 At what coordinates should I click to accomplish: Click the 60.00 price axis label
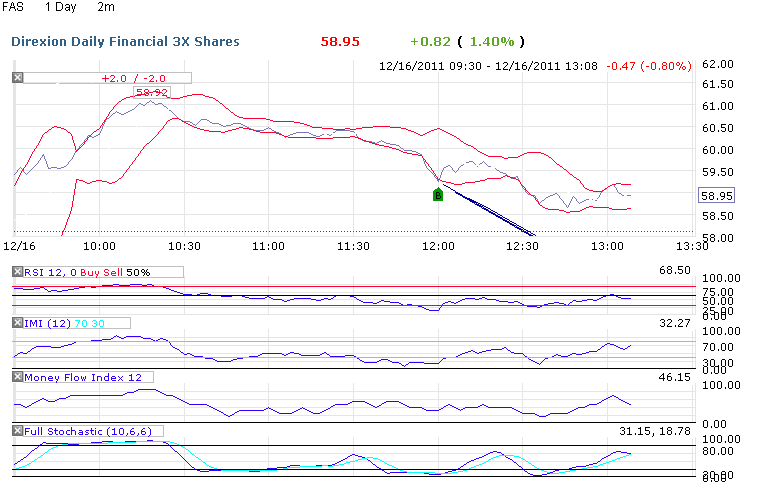pos(718,150)
